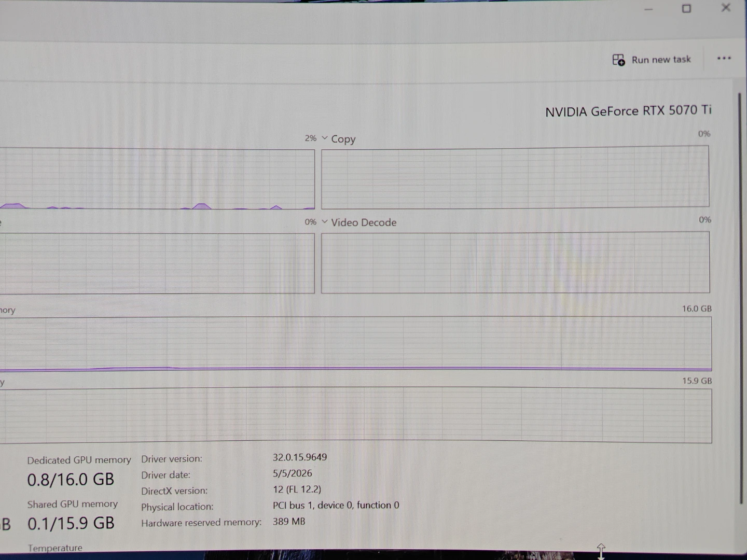
Task: Click the Temperature label
Action: 55,548
